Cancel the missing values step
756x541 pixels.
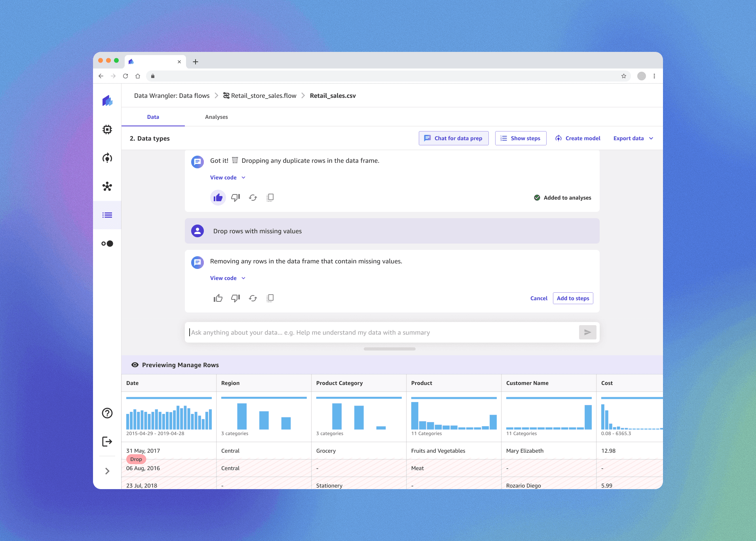[539, 298]
